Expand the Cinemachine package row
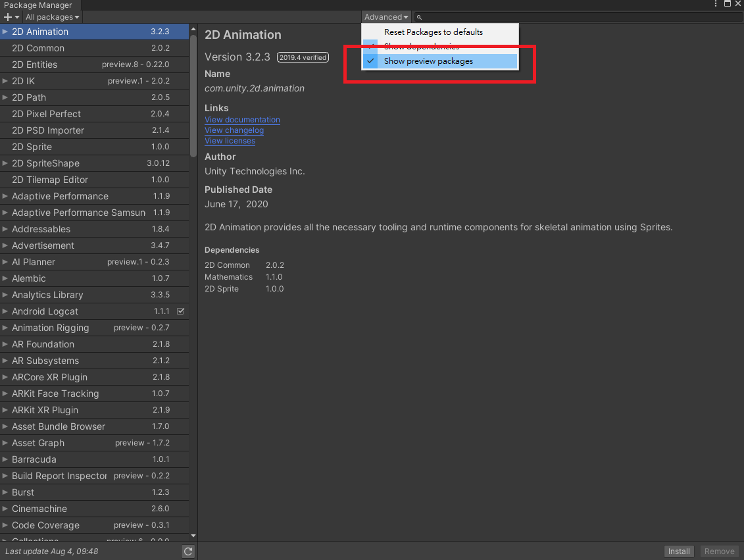This screenshot has height=560, width=744. (5, 509)
